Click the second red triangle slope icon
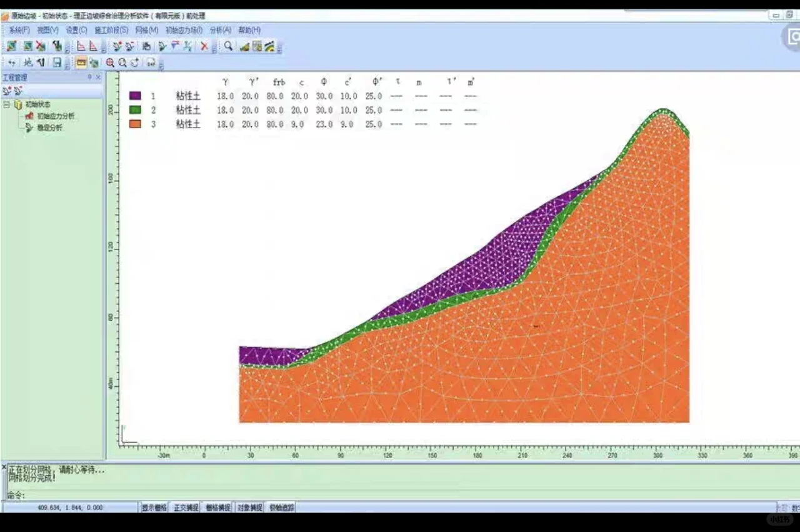 point(93,46)
